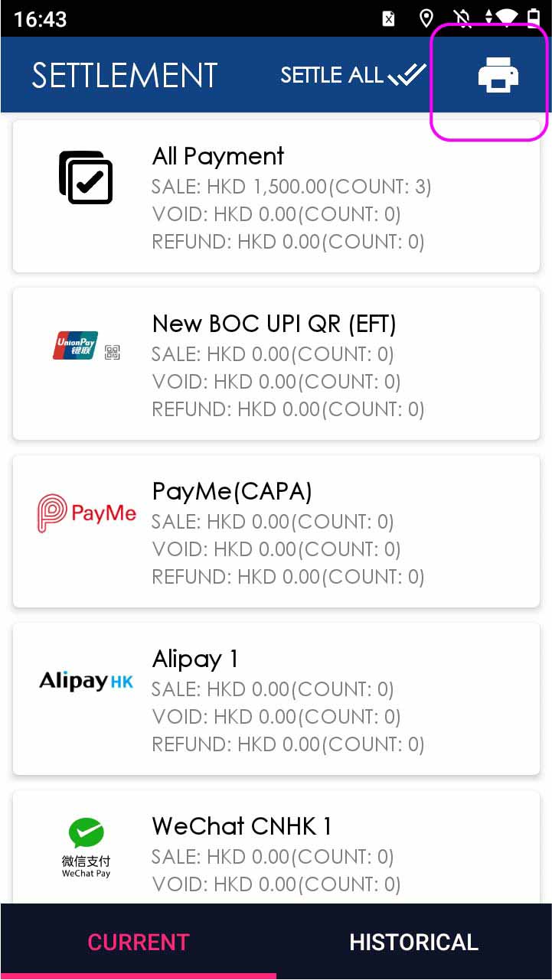The image size is (552, 980).
Task: Tap the UnionPay QR logo
Action: pos(86,347)
